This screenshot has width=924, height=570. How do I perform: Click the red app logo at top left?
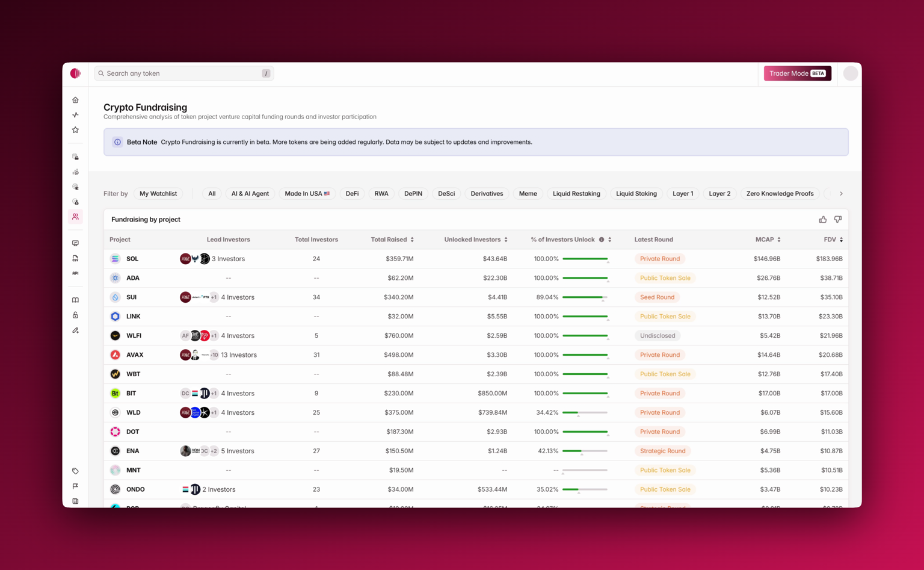click(x=75, y=73)
